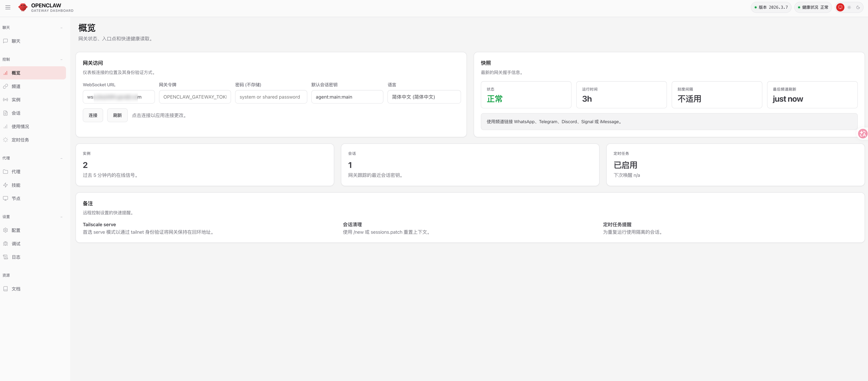Screen dimensions: 868x381
Task: Open the 会话 sidebar menu item
Action: 16,113
